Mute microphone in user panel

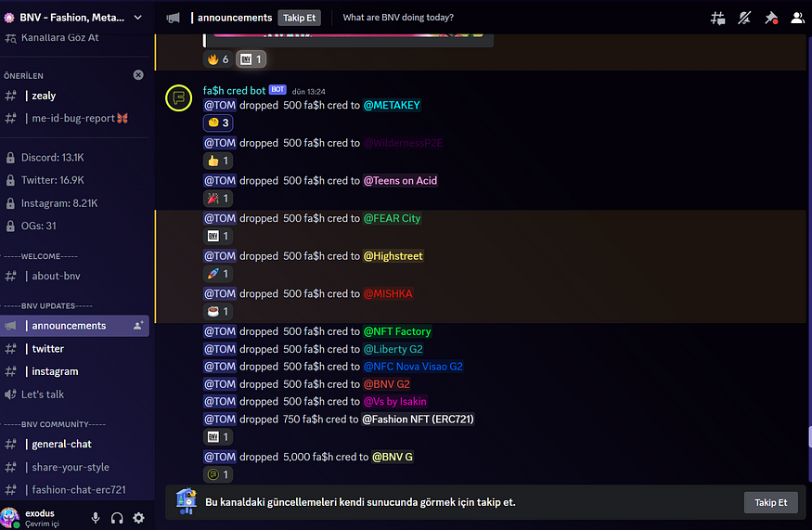(x=96, y=518)
